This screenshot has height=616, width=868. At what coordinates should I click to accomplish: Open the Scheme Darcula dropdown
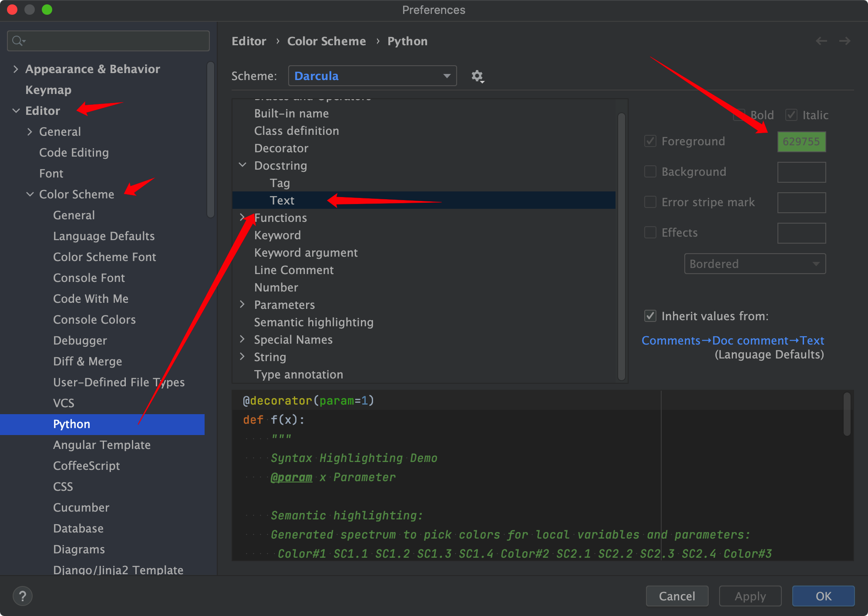click(x=372, y=76)
